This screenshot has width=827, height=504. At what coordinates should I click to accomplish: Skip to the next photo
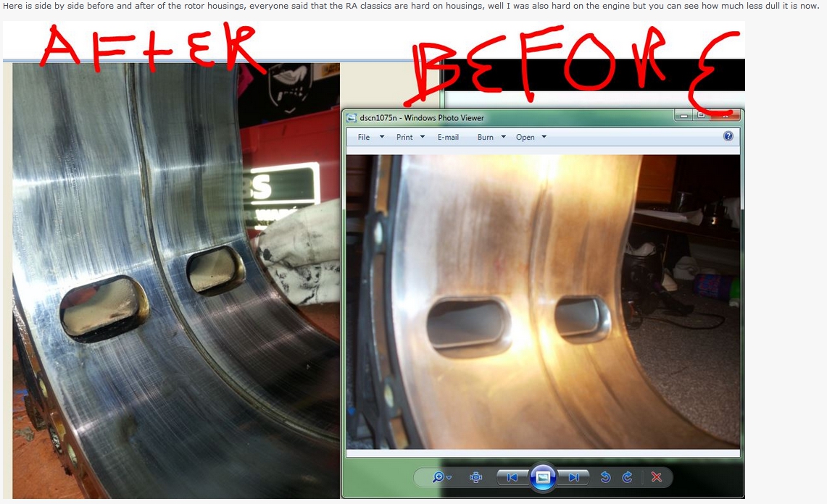tap(573, 477)
